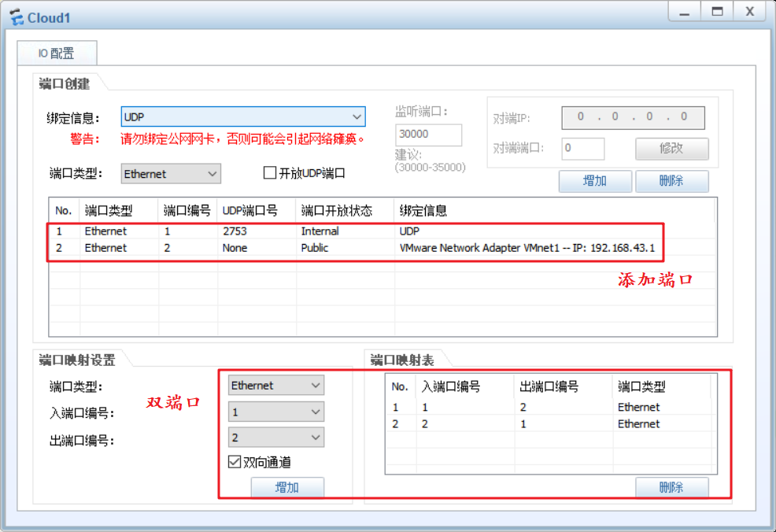Click the 端口开放状态 column header
Image resolution: width=776 pixels, height=532 pixels.
[345, 211]
